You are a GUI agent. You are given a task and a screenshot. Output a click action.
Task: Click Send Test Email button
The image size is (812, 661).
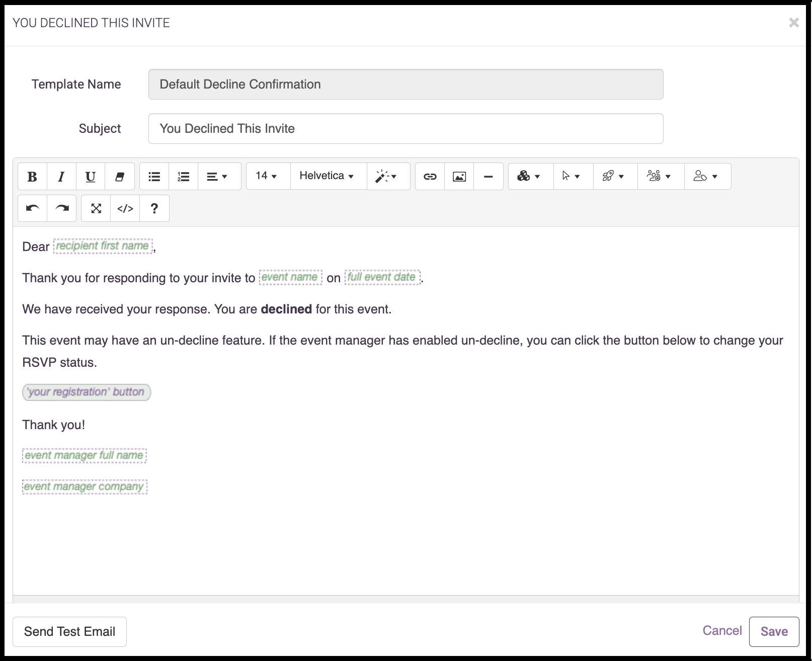(x=69, y=631)
